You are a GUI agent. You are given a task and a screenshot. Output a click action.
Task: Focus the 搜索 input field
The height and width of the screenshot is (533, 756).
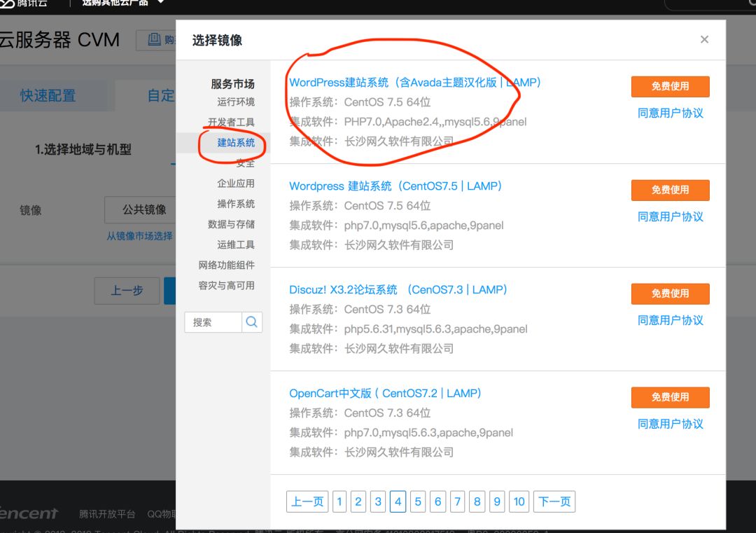(x=213, y=321)
